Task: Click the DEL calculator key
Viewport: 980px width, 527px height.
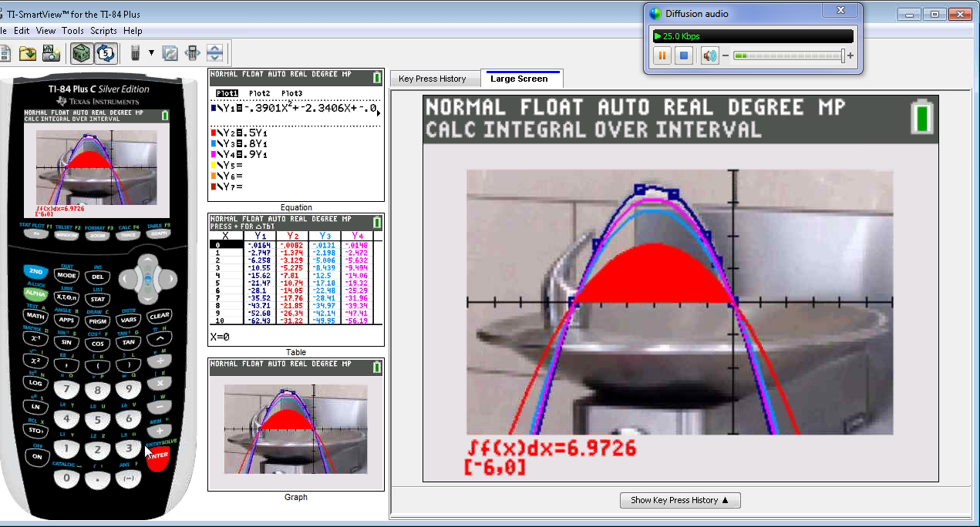Action: coord(98,277)
